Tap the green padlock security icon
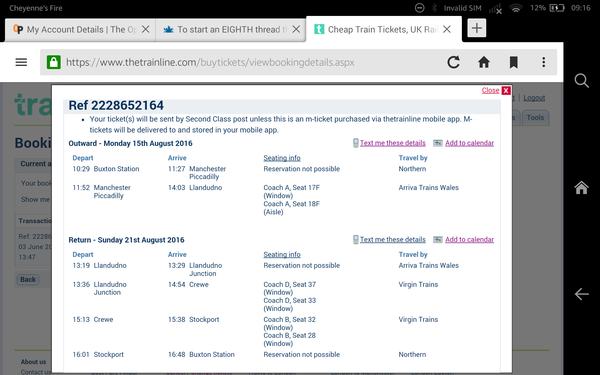 (54, 62)
